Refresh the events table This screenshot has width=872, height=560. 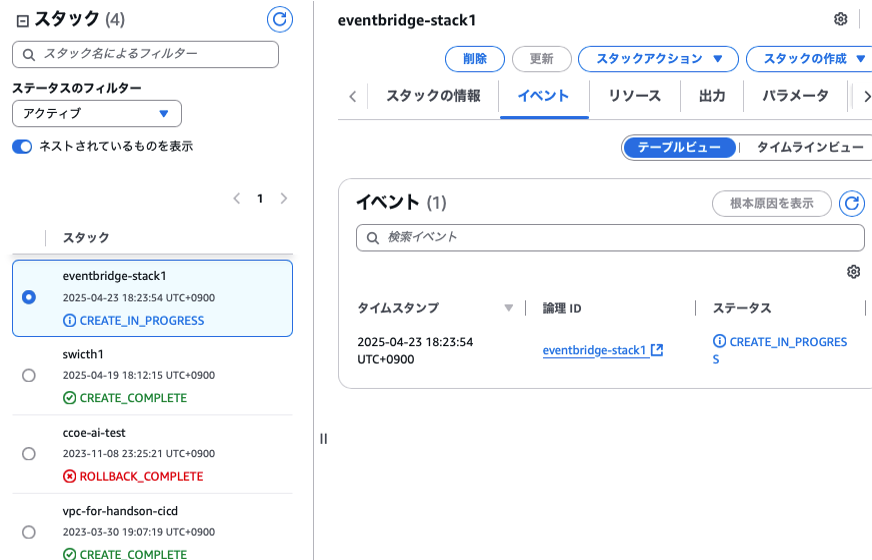(x=851, y=204)
